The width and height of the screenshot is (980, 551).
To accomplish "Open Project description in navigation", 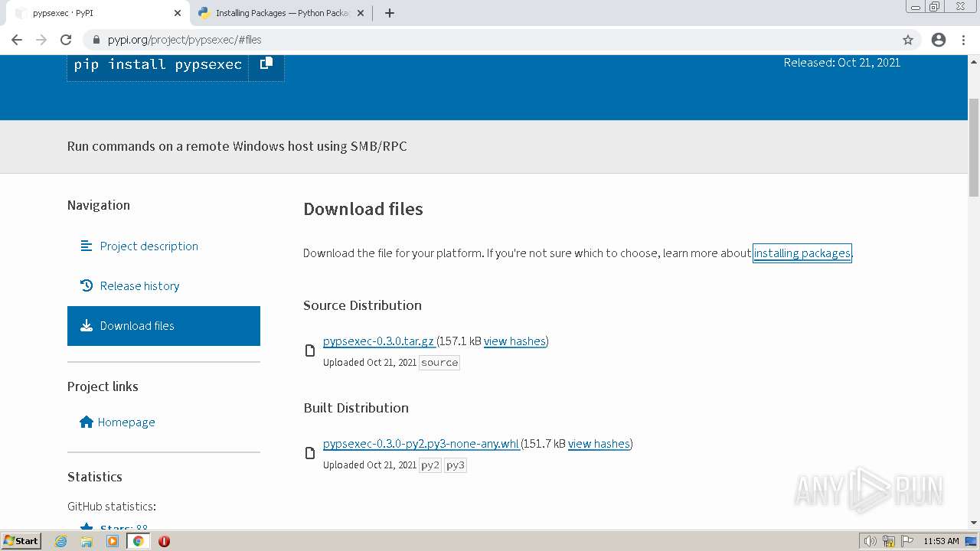I will 149,246.
